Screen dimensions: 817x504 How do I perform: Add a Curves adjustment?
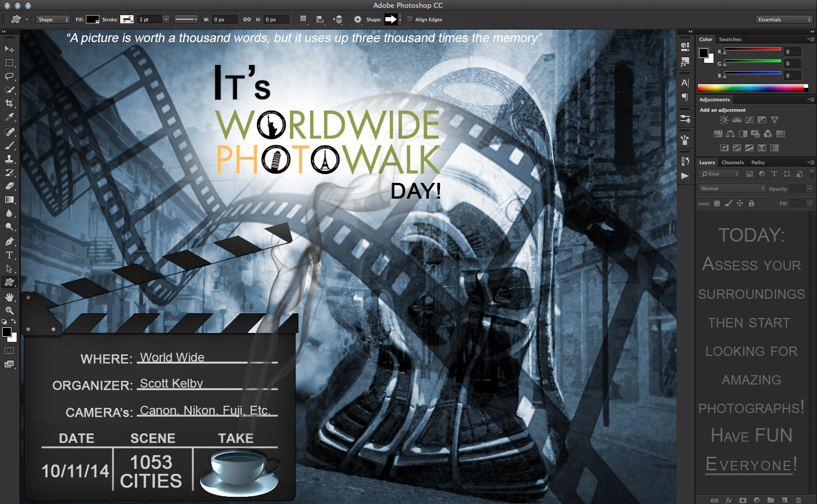point(749,120)
